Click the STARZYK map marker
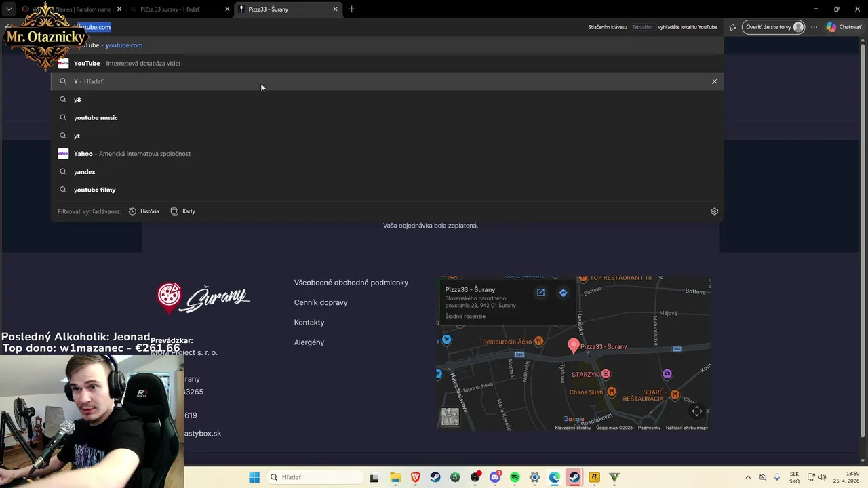Screen dimensions: 868x488 [606, 374]
